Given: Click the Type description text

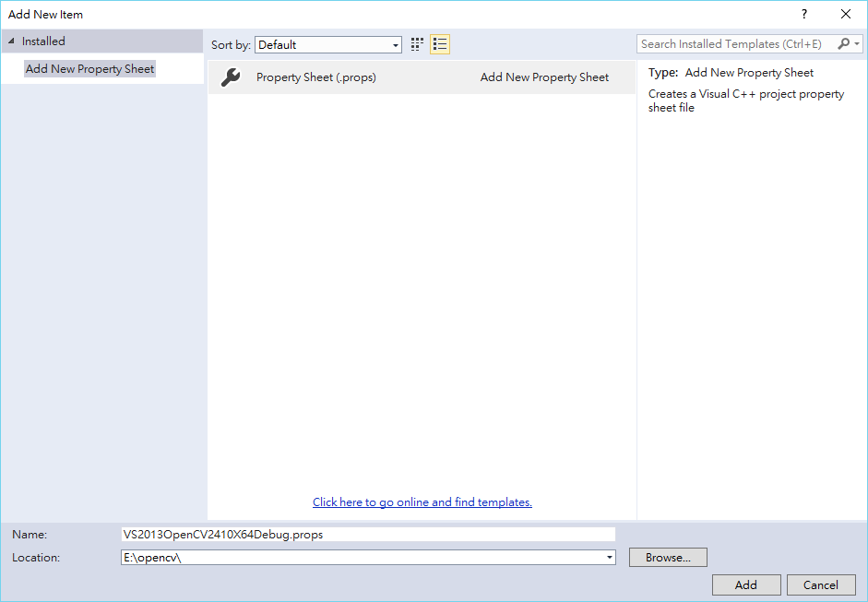Looking at the screenshot, I should point(731,73).
